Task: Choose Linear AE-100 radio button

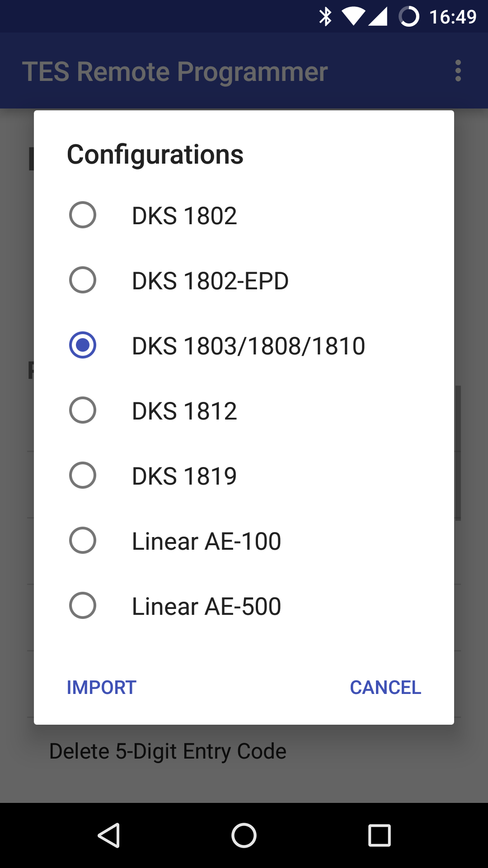Action: click(x=83, y=540)
